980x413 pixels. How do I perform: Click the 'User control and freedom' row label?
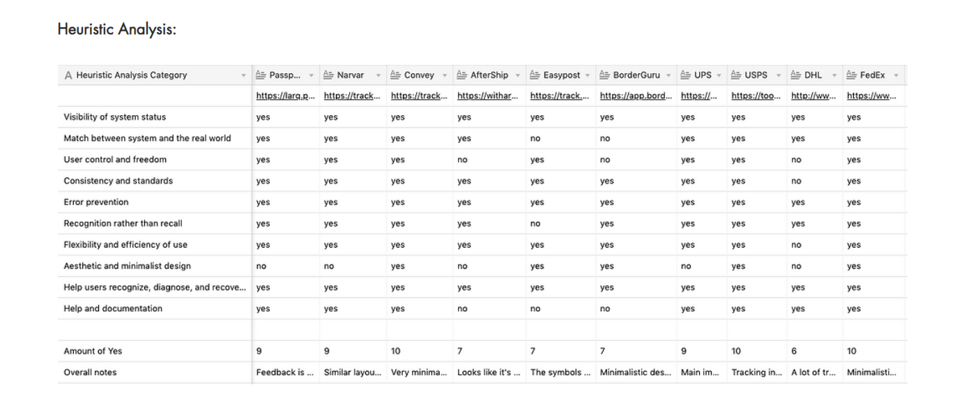coord(115,160)
